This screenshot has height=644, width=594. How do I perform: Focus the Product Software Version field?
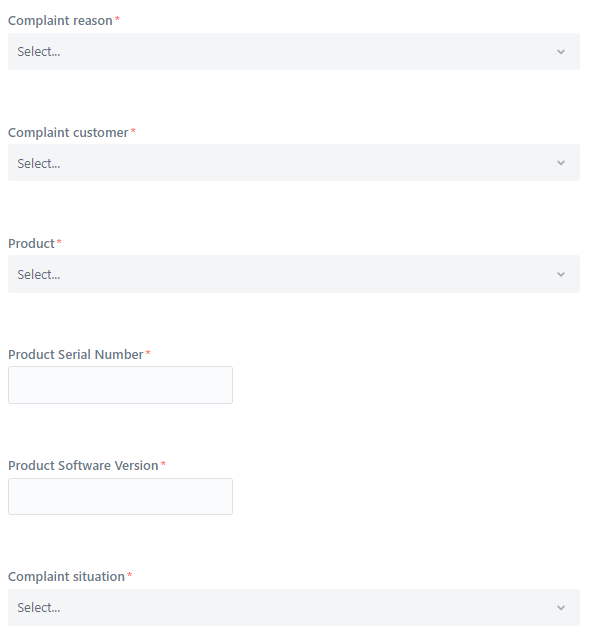pos(120,496)
